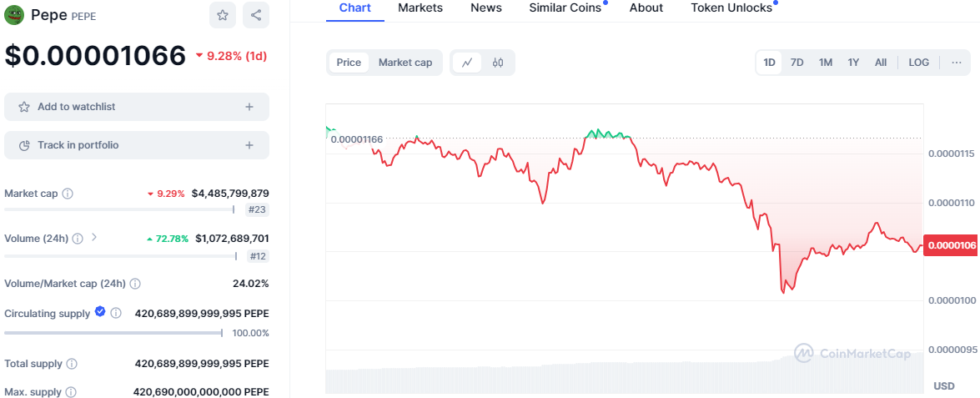Select 1Y time range
Viewport: 980px width, 398px height.
[x=853, y=63]
